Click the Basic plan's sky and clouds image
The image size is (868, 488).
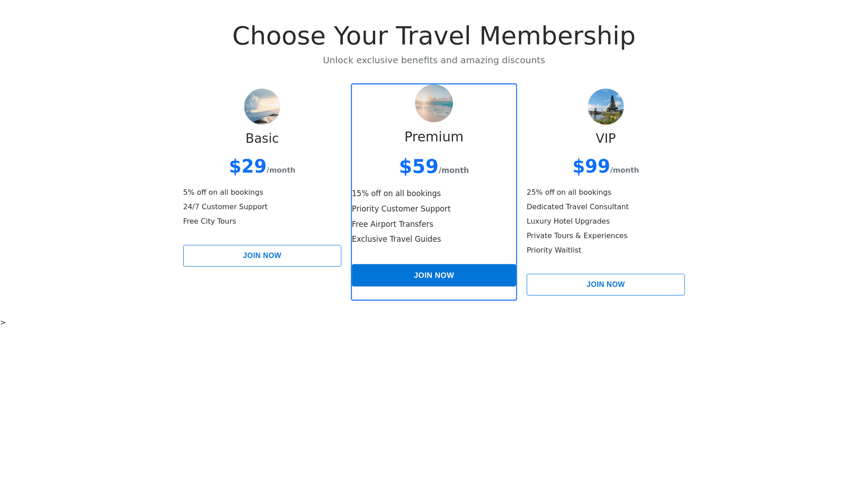pos(262,107)
